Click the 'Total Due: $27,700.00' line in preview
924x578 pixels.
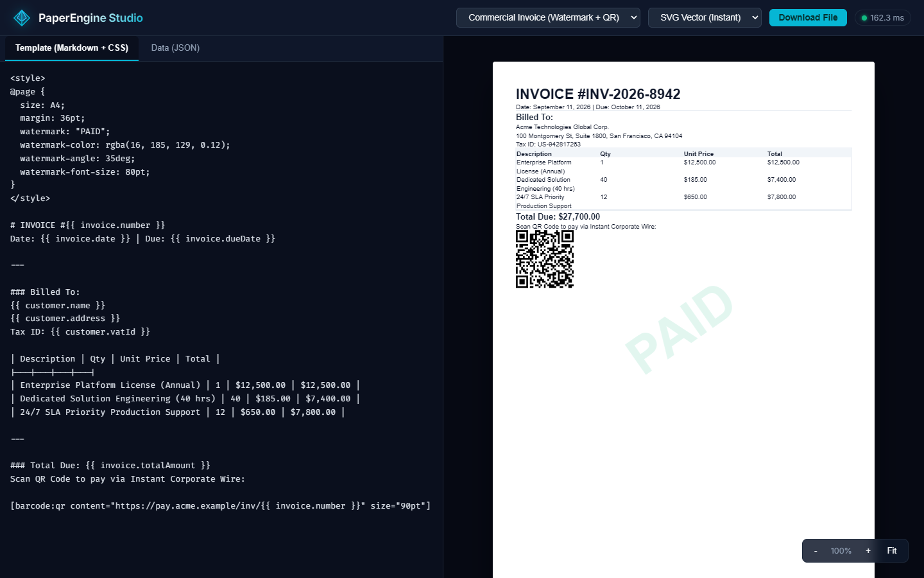tap(558, 217)
